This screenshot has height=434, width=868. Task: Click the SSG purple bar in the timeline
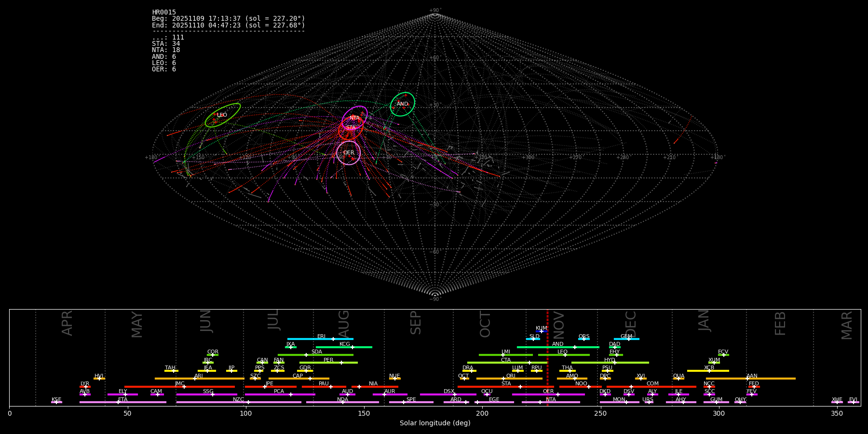point(207,394)
